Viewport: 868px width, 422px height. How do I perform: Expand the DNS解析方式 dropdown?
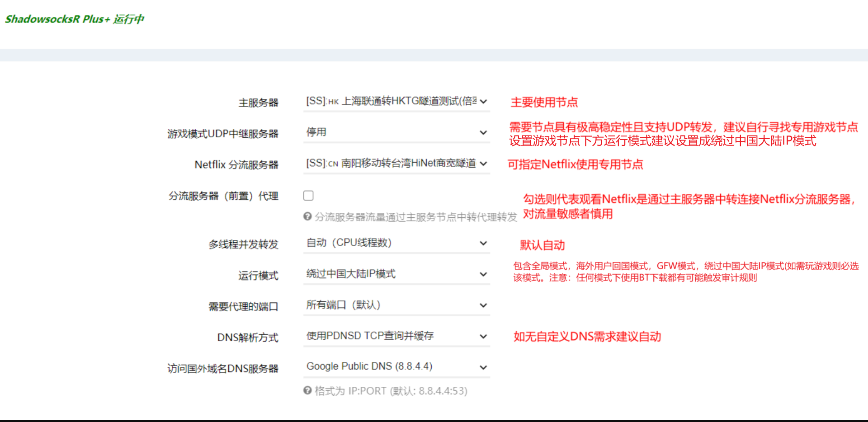point(396,336)
